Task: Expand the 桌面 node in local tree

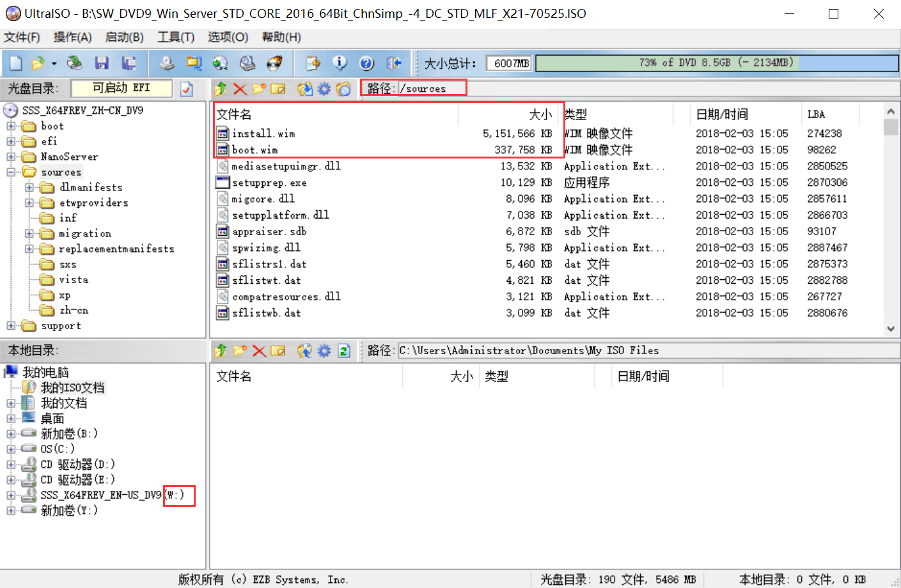Action: pyautogui.click(x=11, y=419)
